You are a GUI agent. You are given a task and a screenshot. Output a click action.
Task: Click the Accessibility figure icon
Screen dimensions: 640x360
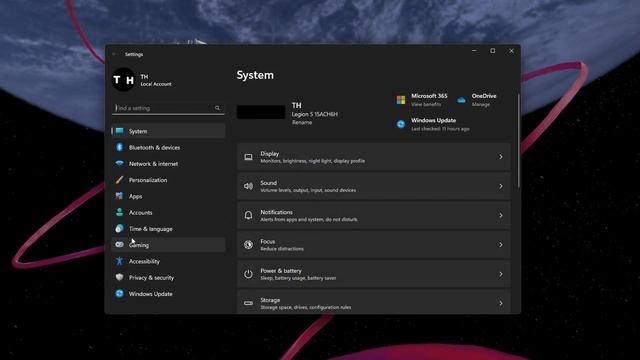pos(120,261)
